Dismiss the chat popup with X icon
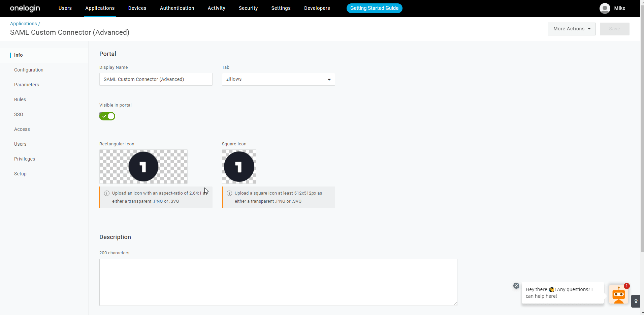 (516, 286)
